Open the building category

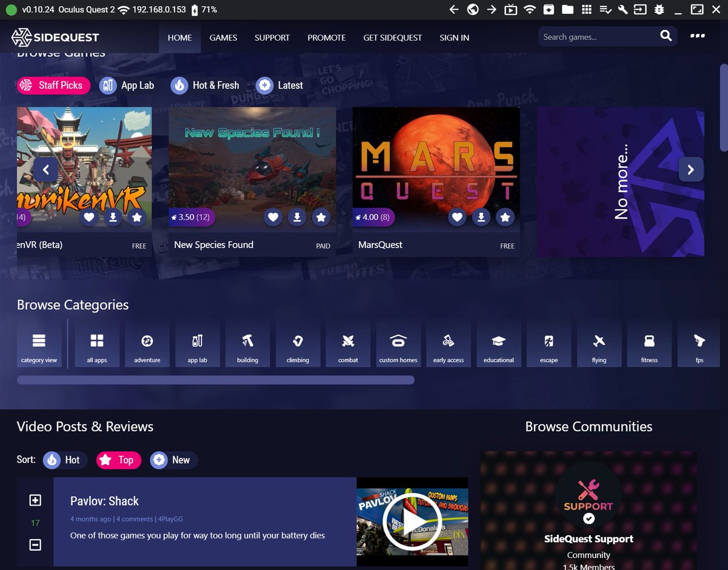248,344
